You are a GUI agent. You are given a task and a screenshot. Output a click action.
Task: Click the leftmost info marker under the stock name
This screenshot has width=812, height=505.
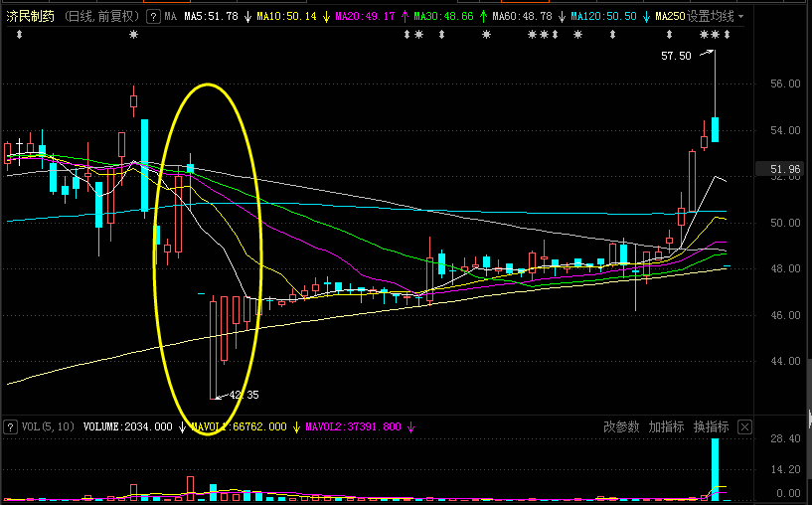point(19,36)
